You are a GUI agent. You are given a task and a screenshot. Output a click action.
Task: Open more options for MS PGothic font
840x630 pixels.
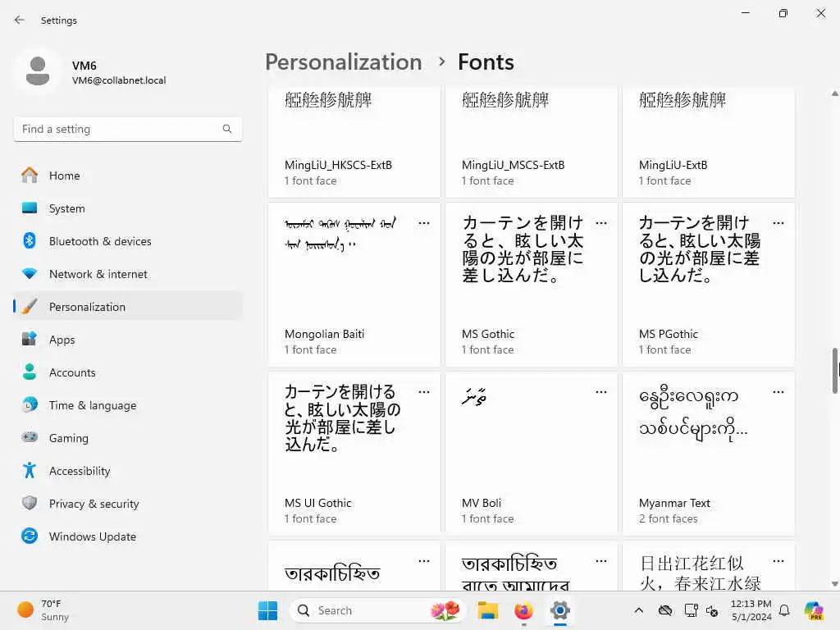pyautogui.click(x=778, y=223)
